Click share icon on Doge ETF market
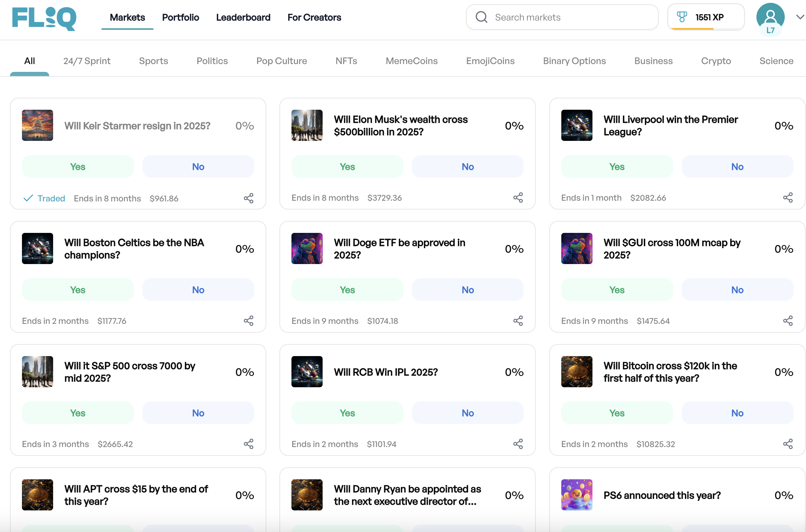This screenshot has width=806, height=532. coord(518,321)
